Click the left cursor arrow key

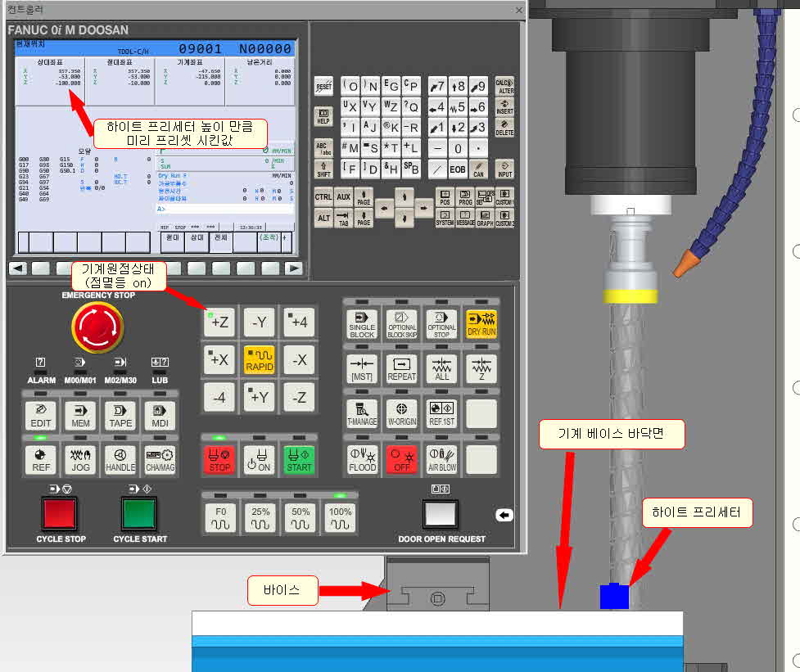click(384, 208)
